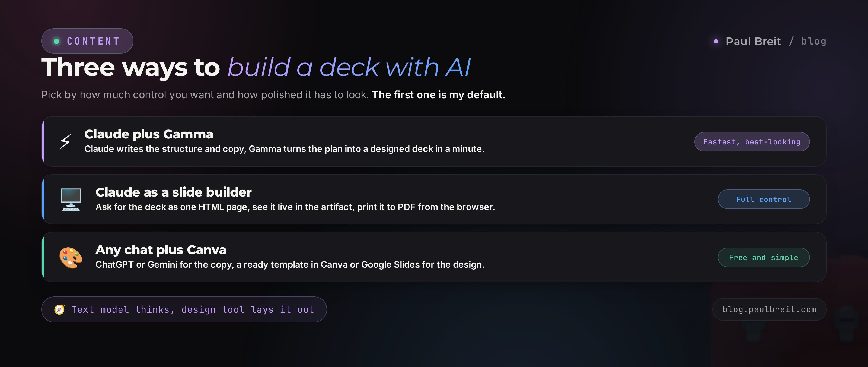
Task: Click the 'build a deck with AI' headline
Action: tap(349, 67)
